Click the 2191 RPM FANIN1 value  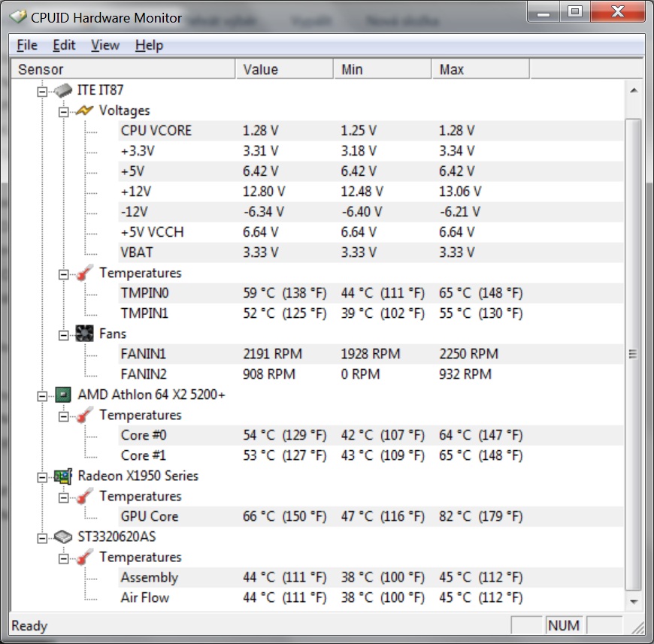[x=272, y=354]
